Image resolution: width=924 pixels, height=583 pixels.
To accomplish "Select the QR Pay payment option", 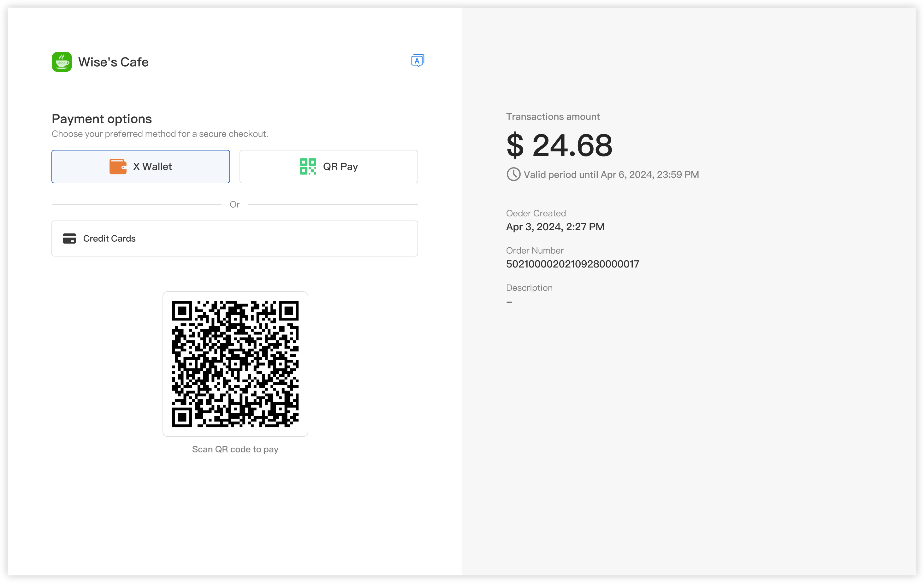I will click(x=329, y=167).
